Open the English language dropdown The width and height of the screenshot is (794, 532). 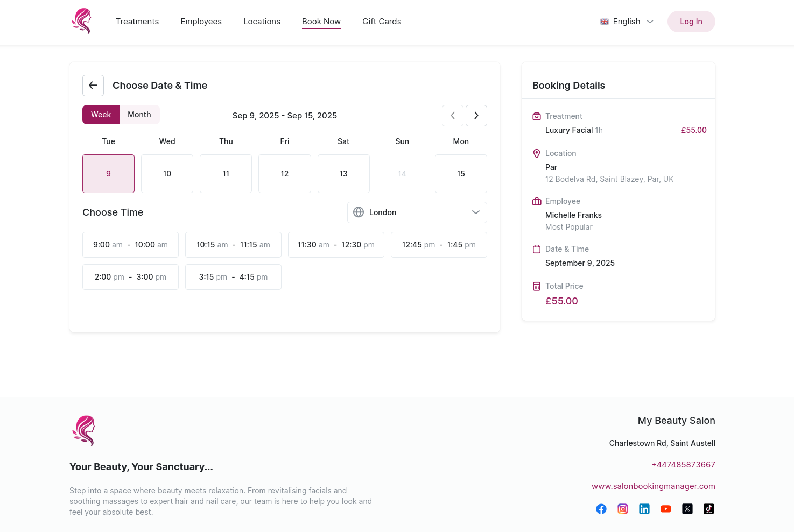pyautogui.click(x=627, y=22)
